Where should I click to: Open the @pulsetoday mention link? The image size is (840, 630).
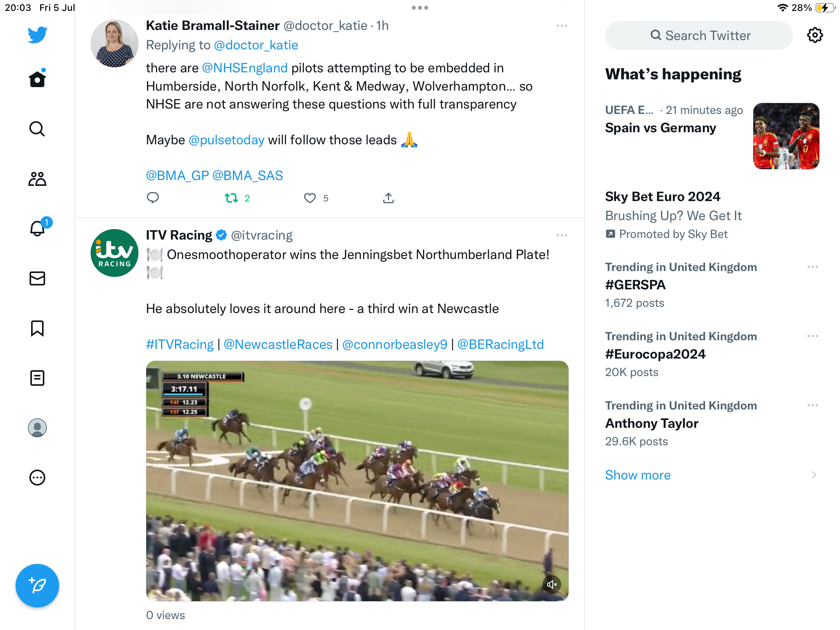pos(226,140)
